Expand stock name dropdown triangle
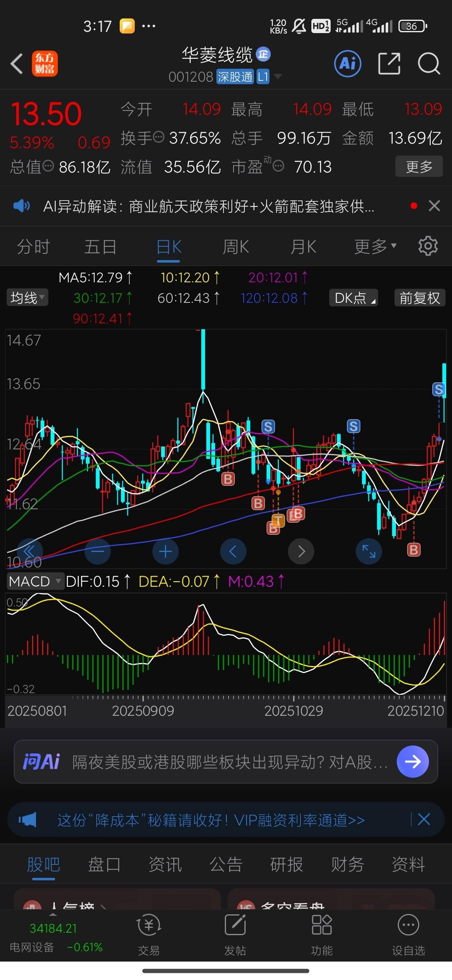 tap(277, 77)
